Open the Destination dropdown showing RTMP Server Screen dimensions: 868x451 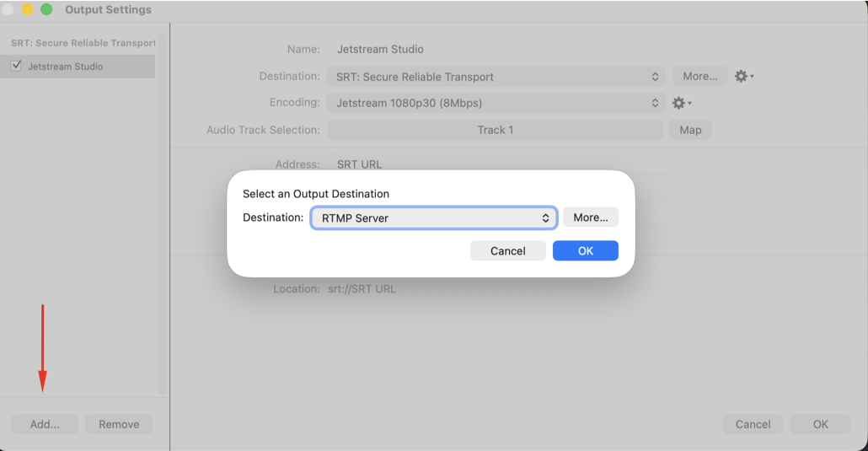(433, 217)
